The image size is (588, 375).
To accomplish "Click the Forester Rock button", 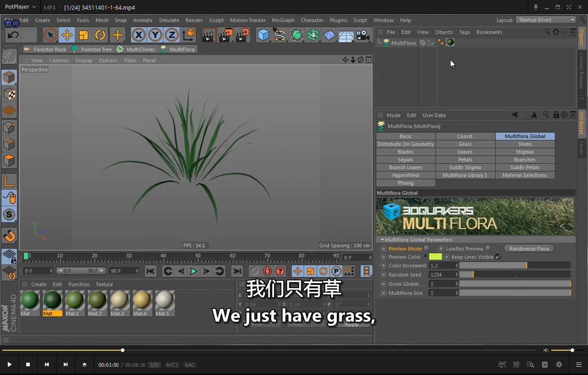I will 45,49.
